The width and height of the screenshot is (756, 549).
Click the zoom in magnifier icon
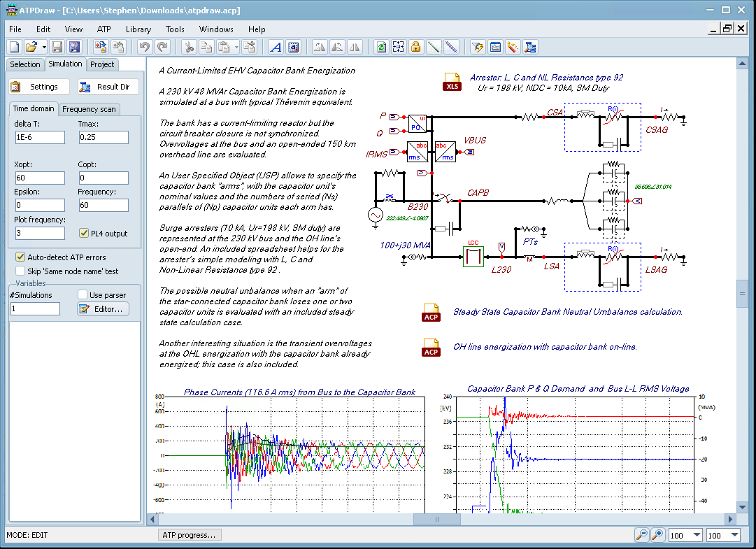(x=657, y=535)
